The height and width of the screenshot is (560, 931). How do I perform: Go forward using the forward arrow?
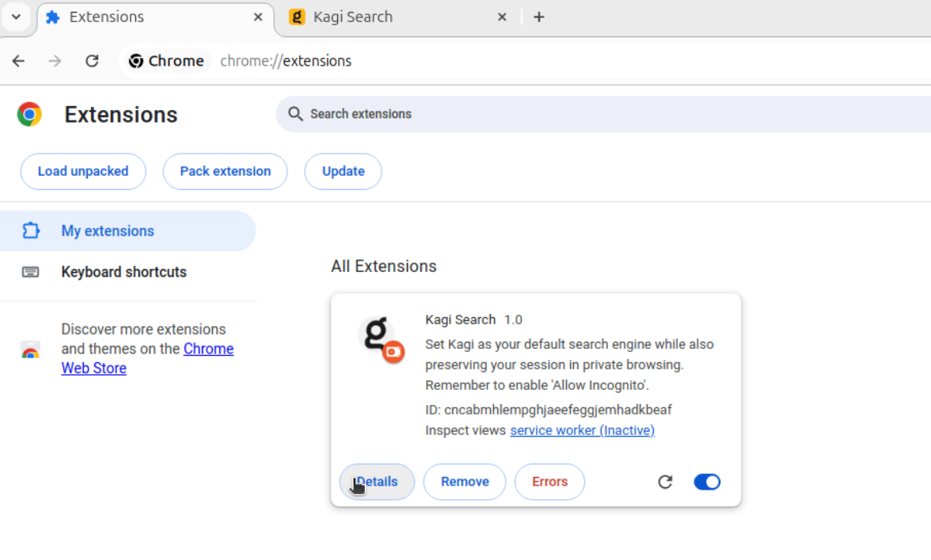(x=55, y=61)
